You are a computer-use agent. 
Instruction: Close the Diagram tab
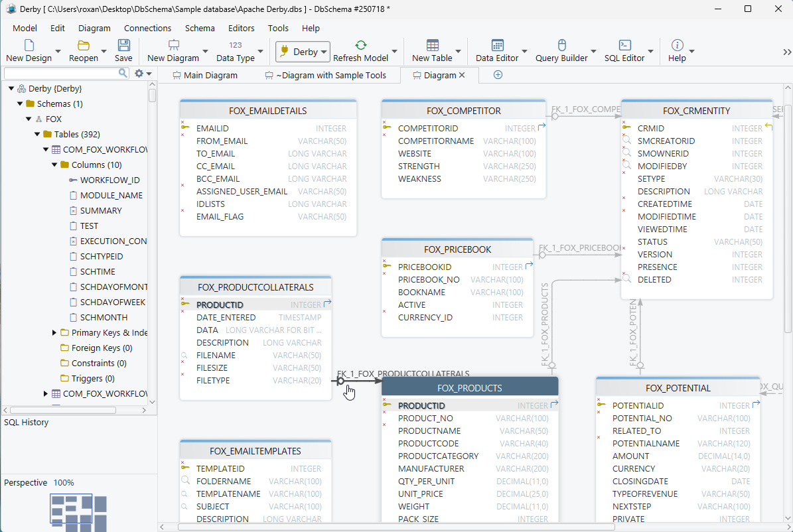461,75
